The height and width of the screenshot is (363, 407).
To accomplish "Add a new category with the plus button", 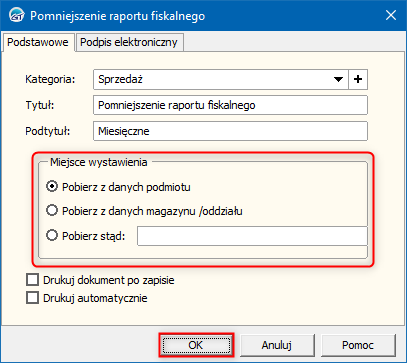I will click(358, 79).
